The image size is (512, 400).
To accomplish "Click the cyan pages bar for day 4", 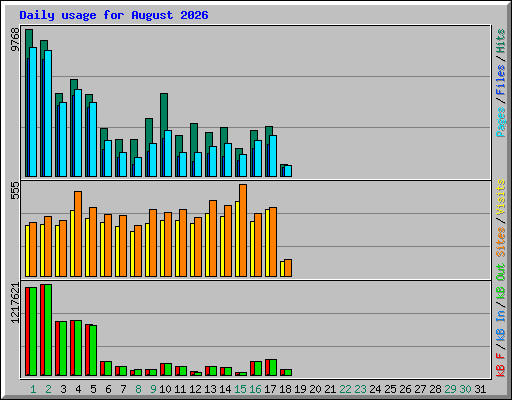I will [x=78, y=133].
